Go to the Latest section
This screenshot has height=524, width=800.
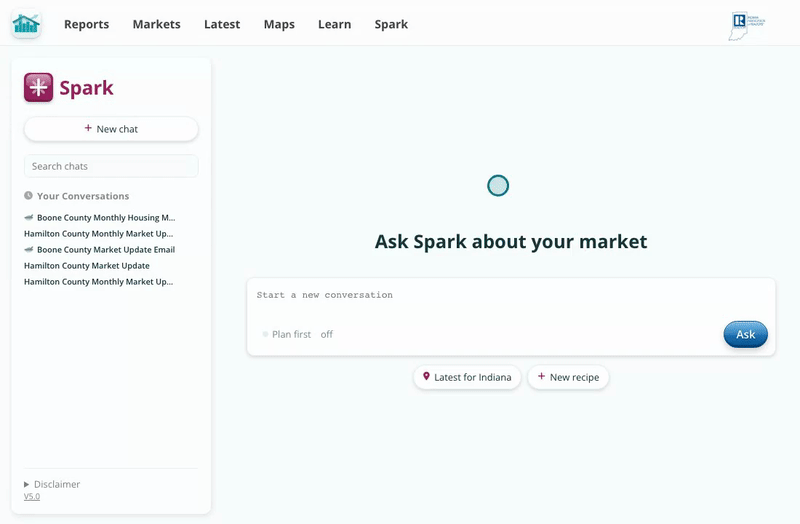[222, 24]
